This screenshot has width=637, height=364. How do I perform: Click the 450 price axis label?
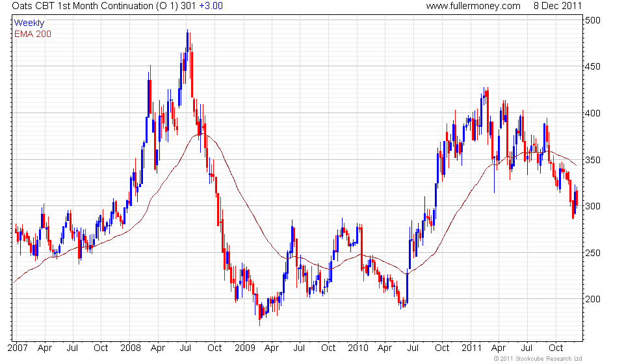pyautogui.click(x=592, y=66)
